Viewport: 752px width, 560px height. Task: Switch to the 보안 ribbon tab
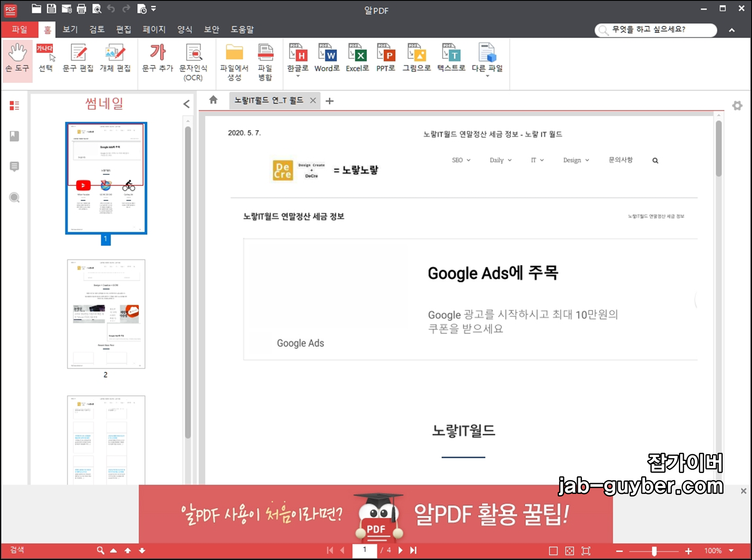(211, 29)
